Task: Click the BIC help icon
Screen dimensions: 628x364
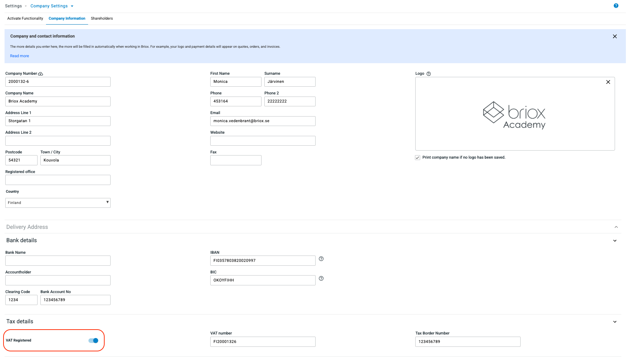Action: [321, 279]
